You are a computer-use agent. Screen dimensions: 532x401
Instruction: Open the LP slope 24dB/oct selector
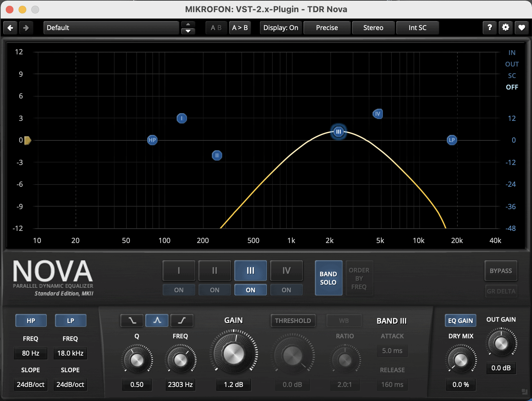click(70, 385)
